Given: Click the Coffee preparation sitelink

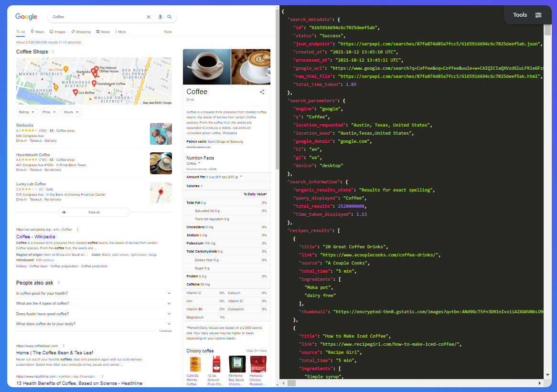Looking at the screenshot, I should pos(64,266).
